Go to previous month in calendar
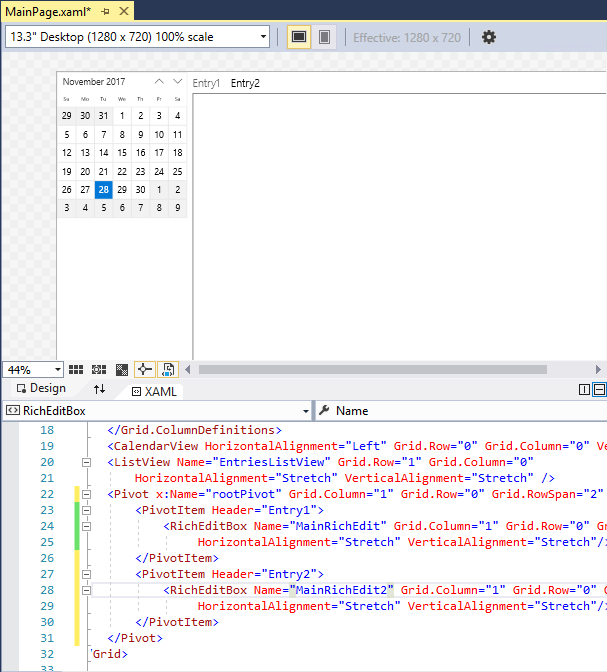Viewport: 607px width, 672px height. [x=159, y=81]
